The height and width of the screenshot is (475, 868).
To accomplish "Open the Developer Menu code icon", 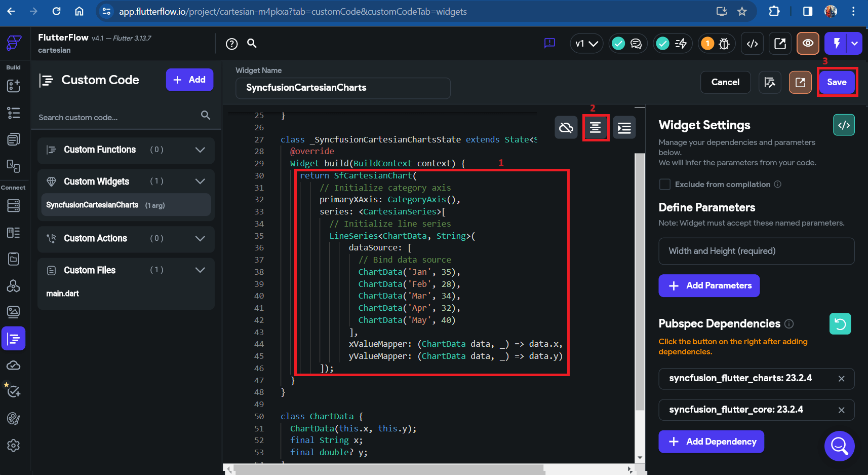I will coord(753,44).
